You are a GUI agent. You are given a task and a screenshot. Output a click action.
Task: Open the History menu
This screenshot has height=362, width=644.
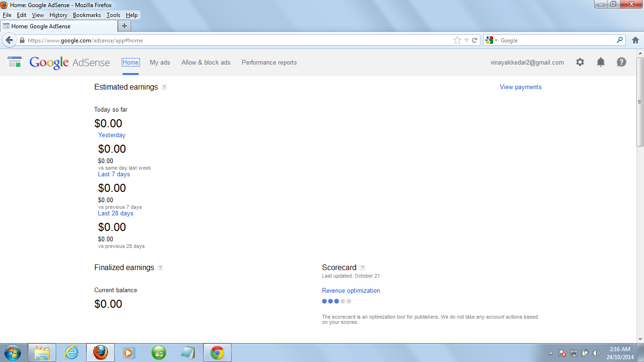point(58,15)
